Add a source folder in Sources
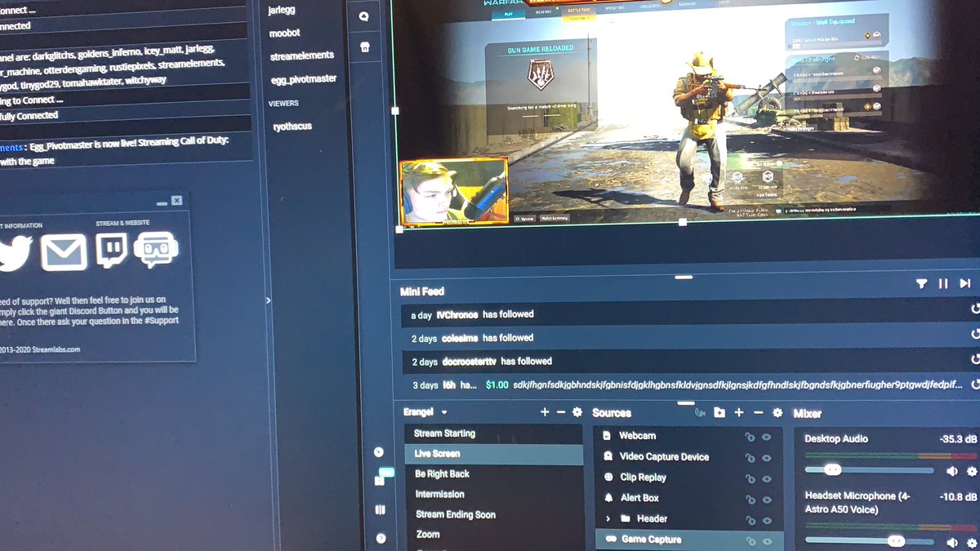980x551 pixels. (x=719, y=413)
